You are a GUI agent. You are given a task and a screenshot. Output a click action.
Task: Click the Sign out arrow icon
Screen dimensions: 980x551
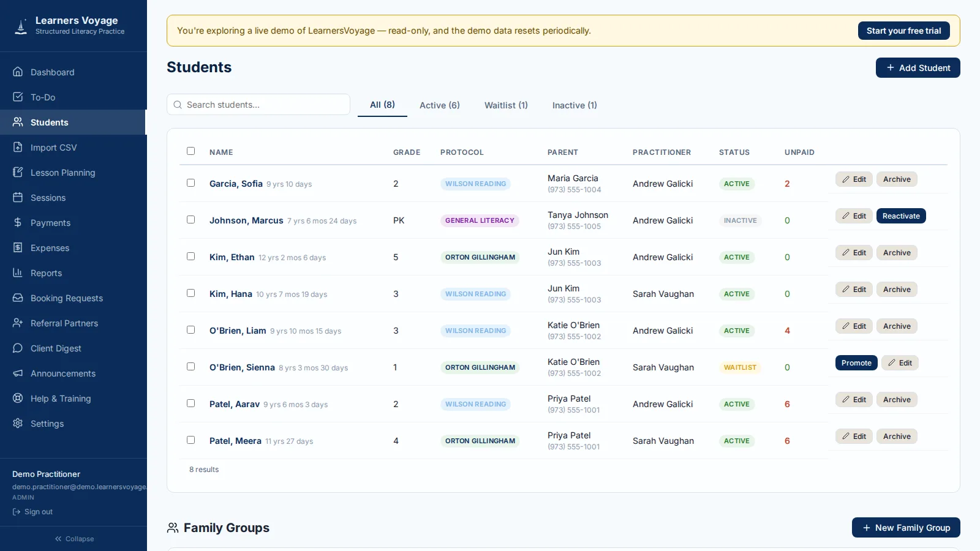tap(17, 512)
